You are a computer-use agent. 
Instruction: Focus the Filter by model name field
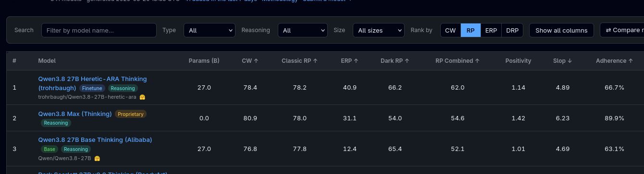click(x=99, y=30)
